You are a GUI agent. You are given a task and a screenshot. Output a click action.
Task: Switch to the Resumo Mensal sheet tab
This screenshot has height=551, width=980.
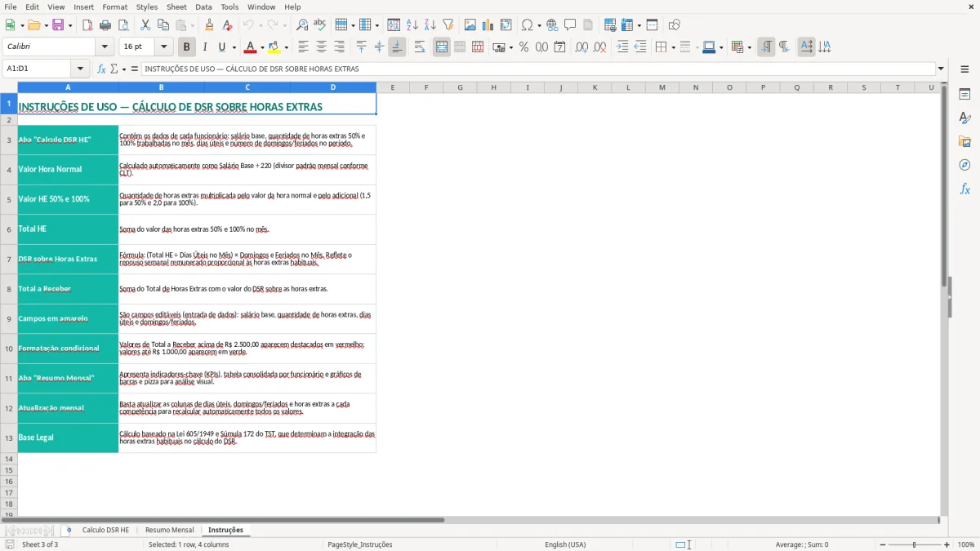tap(169, 530)
